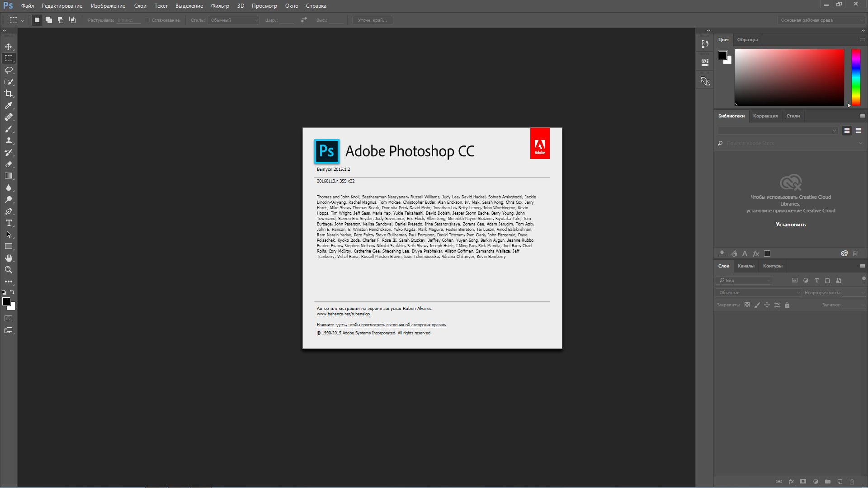Open the Properties panel icon

(705, 62)
